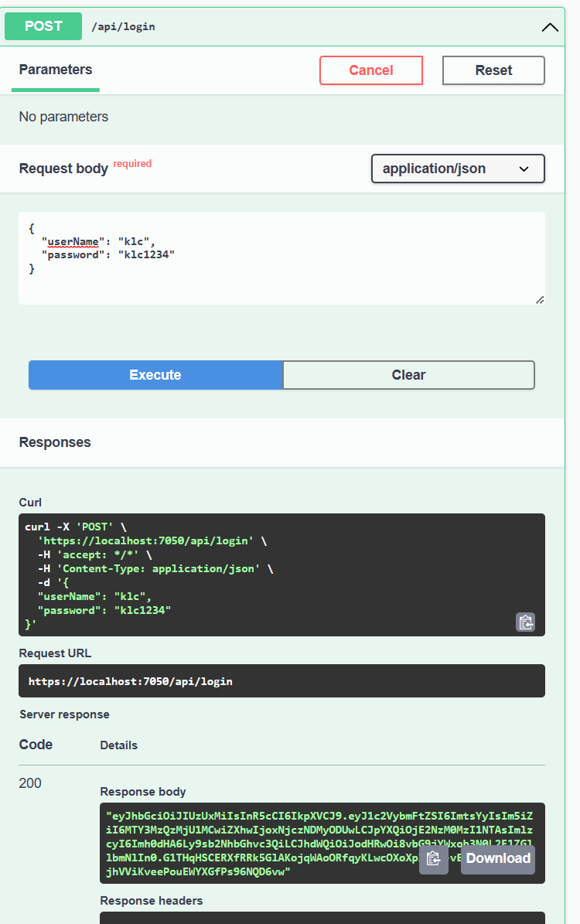
Task: Click the underlined userName key in request body
Action: point(73,241)
